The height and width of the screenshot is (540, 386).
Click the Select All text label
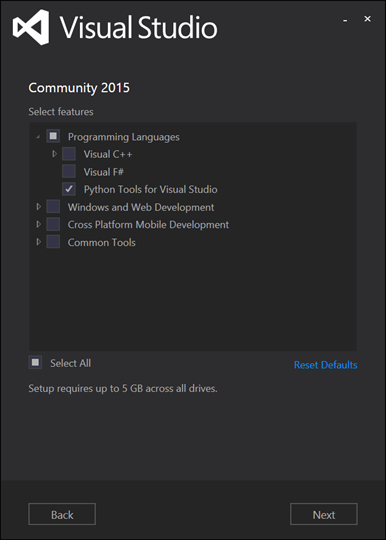(71, 363)
